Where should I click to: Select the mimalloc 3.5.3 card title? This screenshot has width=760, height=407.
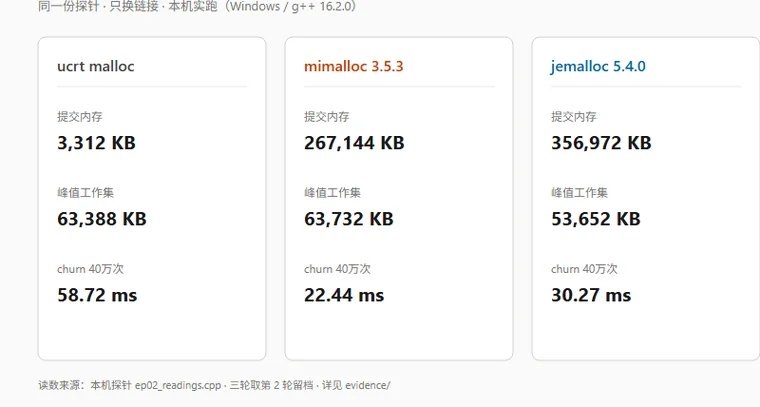(353, 66)
